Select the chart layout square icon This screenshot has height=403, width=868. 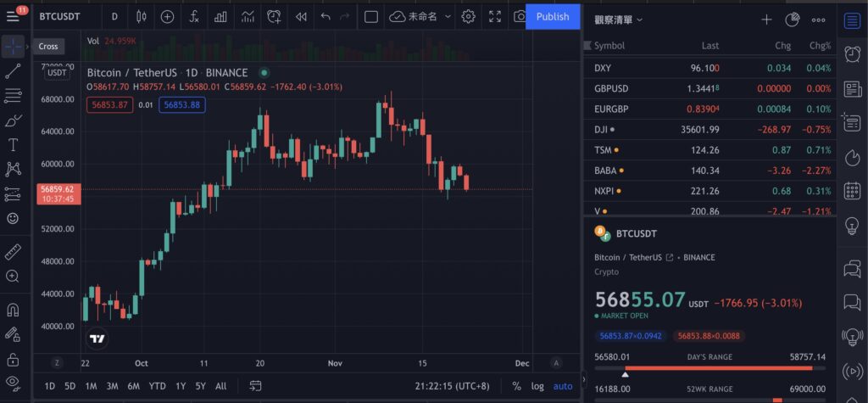[371, 17]
